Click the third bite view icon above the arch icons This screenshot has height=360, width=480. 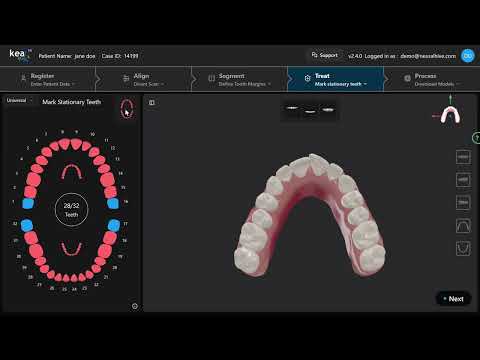point(463,203)
